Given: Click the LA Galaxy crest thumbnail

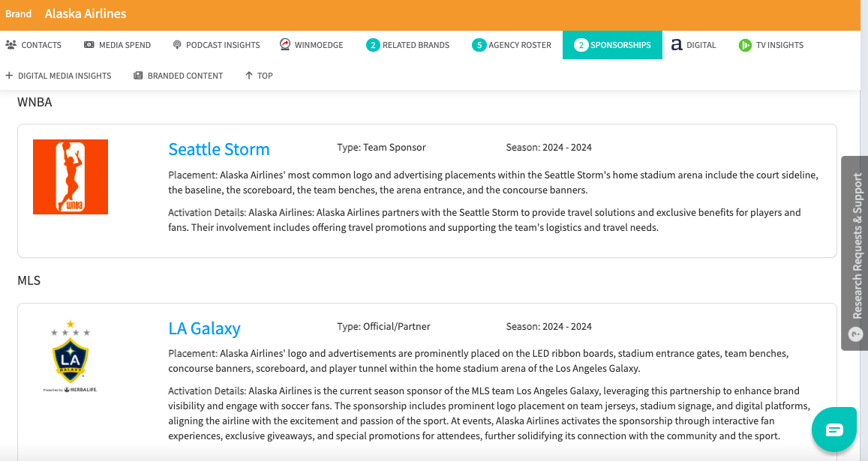Looking at the screenshot, I should 71,356.
